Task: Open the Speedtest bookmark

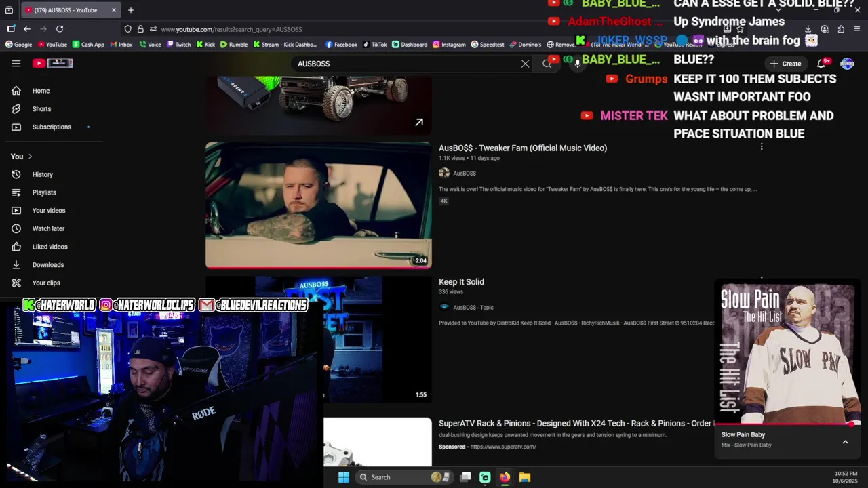Action: coord(488,45)
